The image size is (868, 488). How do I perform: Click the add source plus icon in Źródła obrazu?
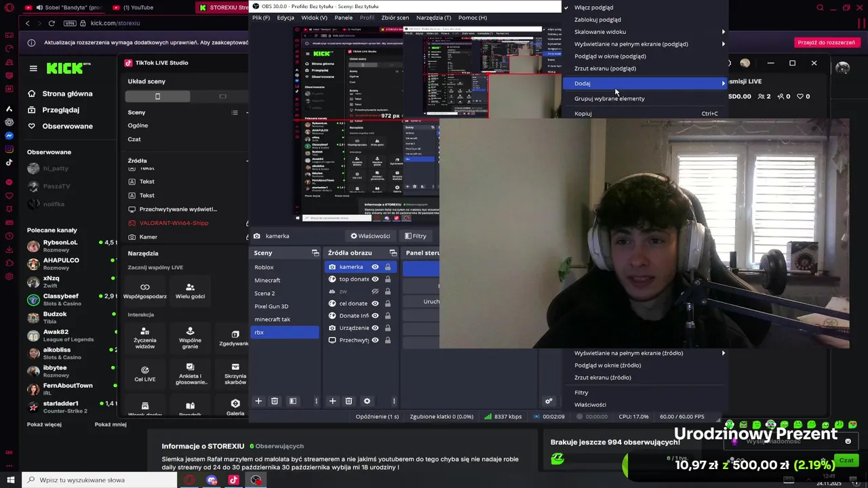(332, 401)
